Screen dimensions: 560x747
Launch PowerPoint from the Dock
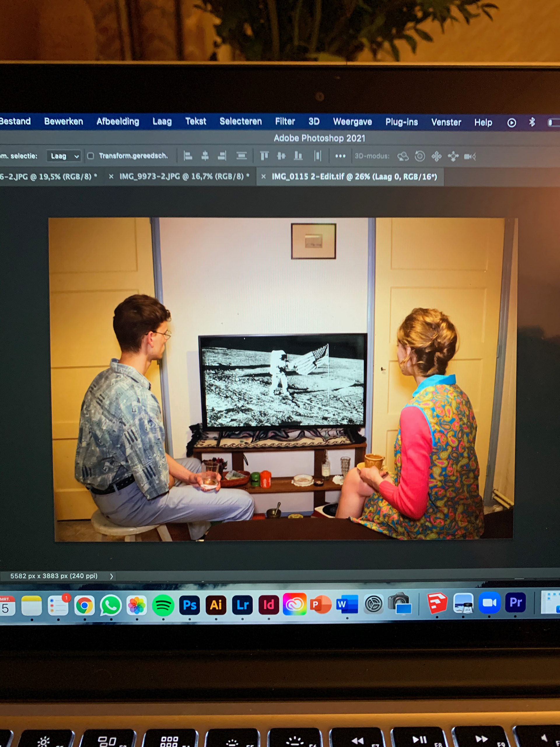(321, 604)
